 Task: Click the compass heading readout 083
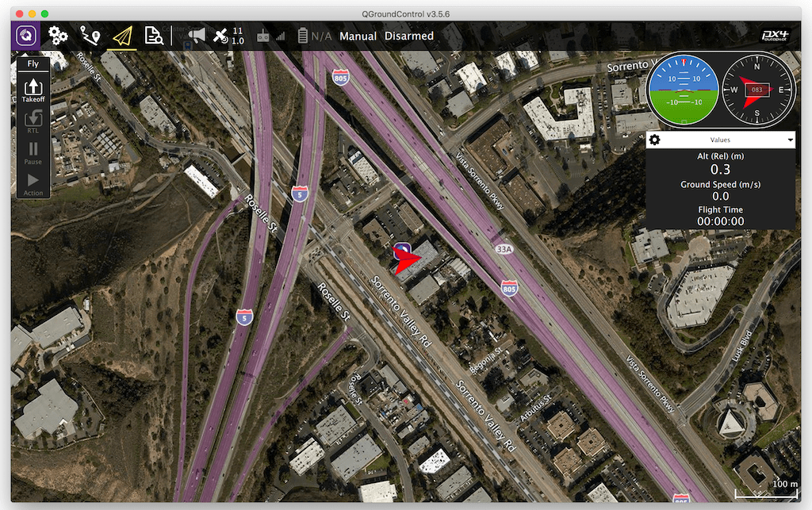pos(757,90)
